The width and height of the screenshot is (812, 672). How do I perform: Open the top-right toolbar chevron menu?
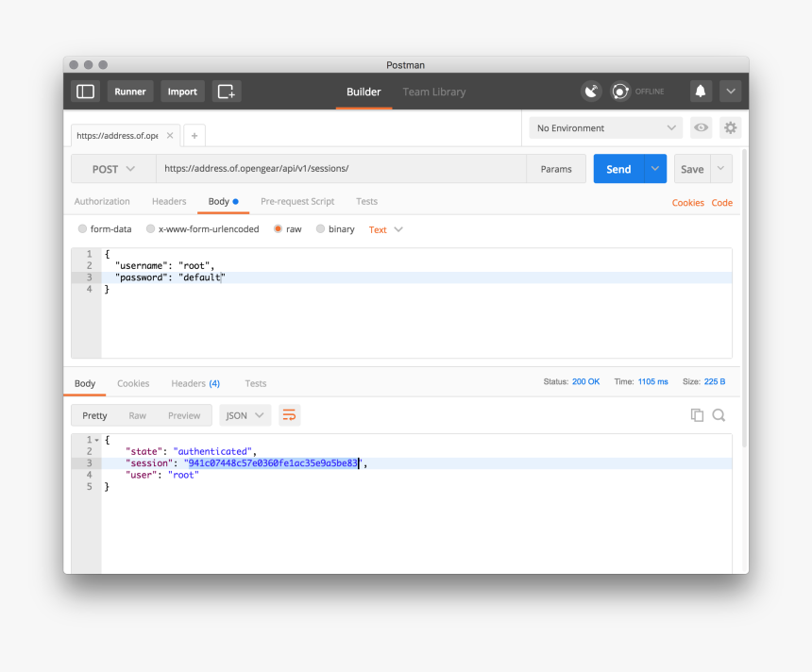tap(730, 92)
